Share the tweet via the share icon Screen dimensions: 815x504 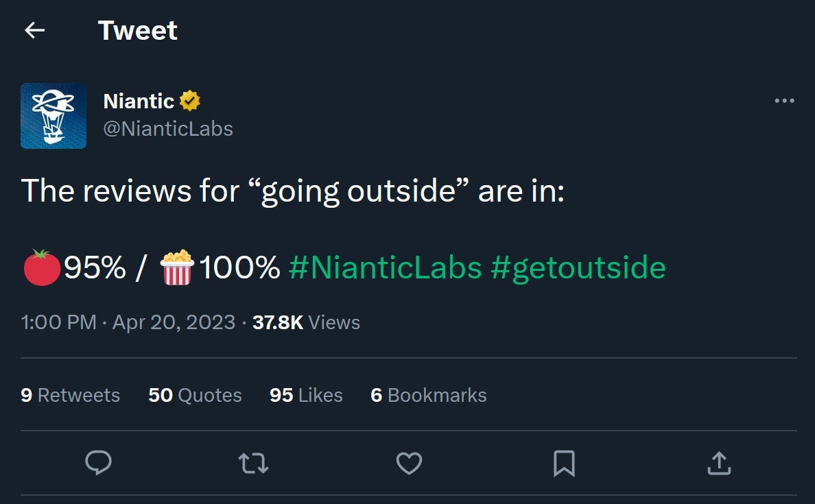click(719, 464)
